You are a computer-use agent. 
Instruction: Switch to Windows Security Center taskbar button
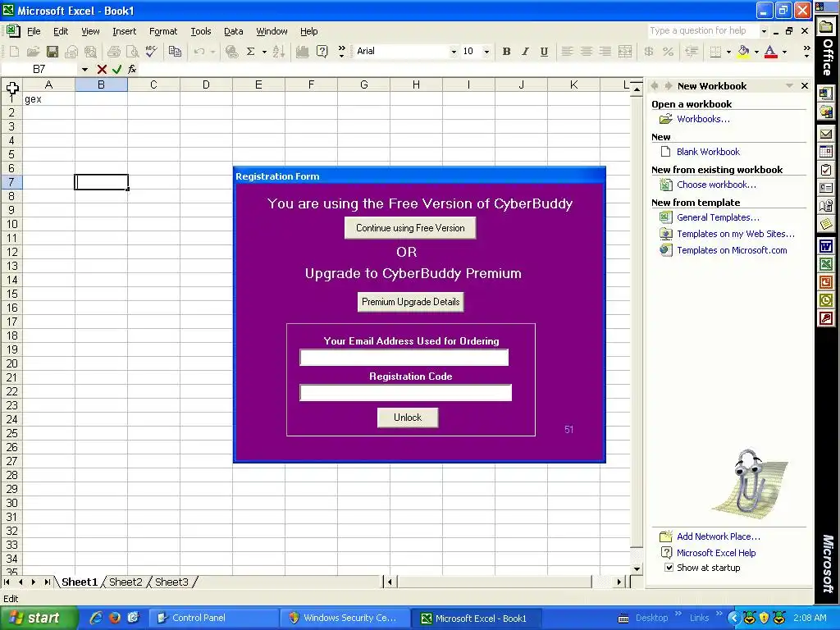tap(345, 618)
